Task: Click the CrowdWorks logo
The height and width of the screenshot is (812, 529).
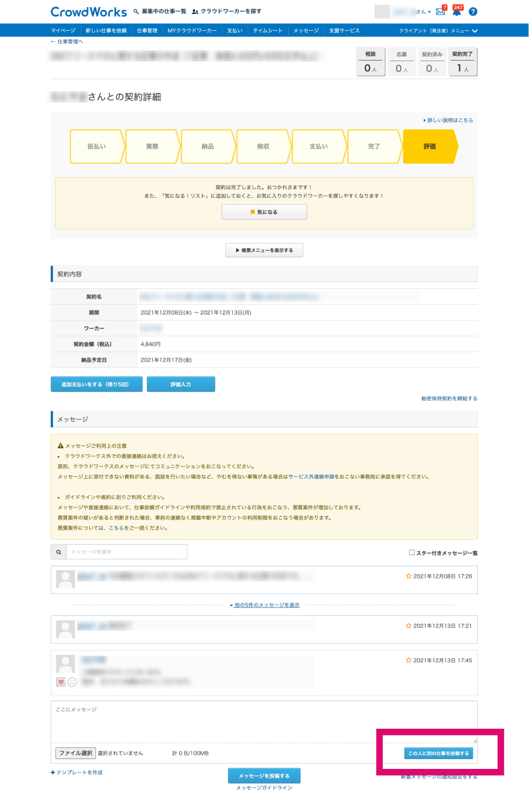Action: click(88, 12)
